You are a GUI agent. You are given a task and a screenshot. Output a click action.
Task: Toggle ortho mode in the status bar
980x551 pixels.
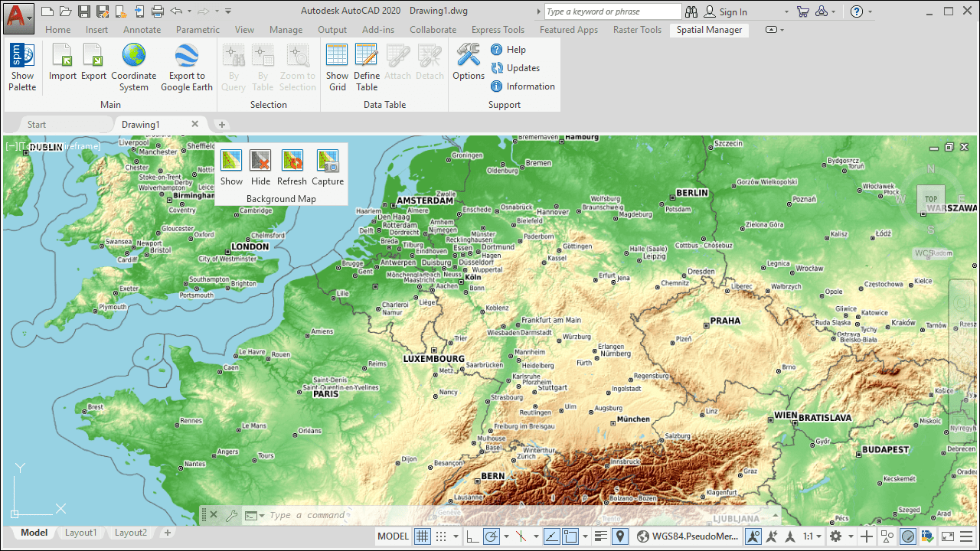click(x=472, y=536)
